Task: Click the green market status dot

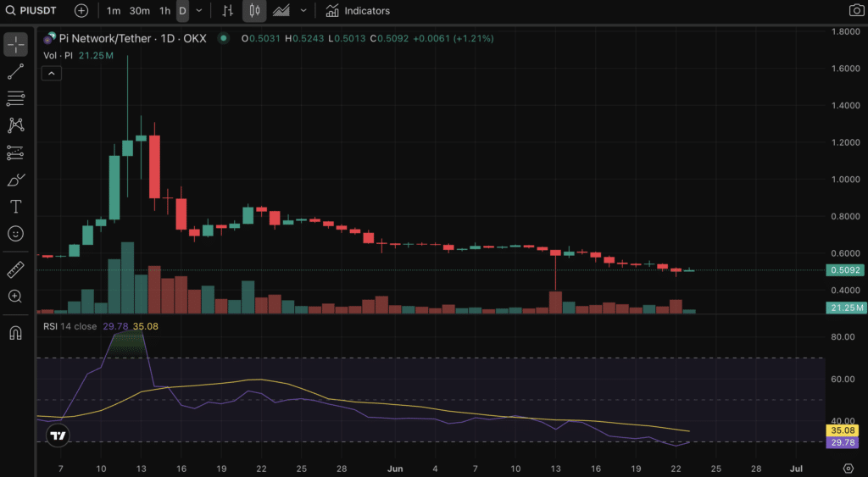Action: pos(223,38)
